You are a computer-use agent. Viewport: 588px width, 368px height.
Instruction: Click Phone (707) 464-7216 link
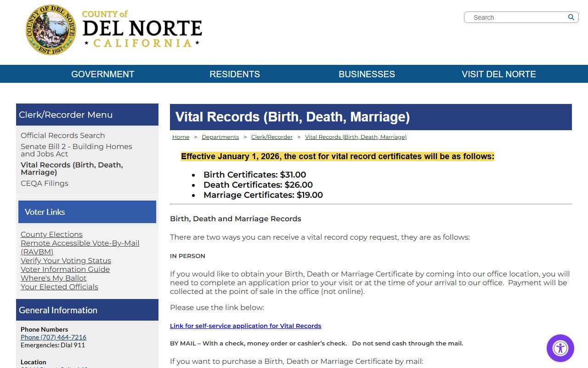pos(53,337)
